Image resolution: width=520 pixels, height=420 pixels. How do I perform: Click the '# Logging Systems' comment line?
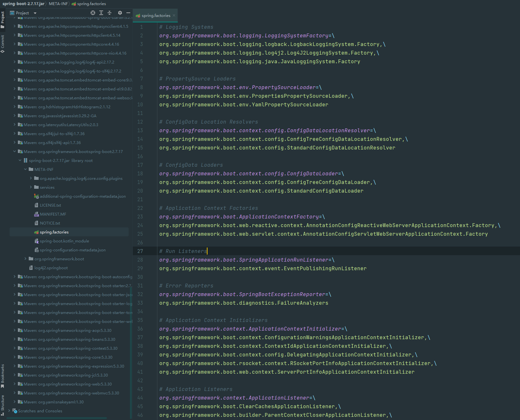pyautogui.click(x=186, y=27)
